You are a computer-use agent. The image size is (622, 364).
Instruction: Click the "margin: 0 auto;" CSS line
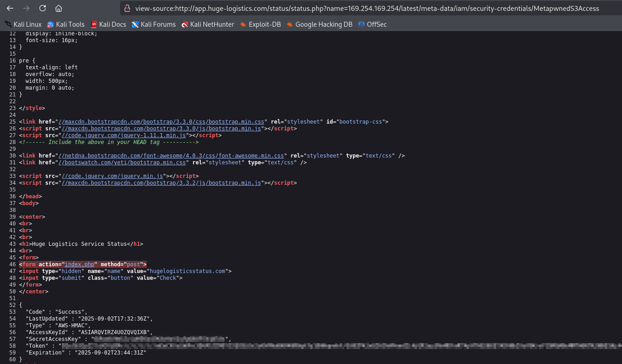click(50, 88)
